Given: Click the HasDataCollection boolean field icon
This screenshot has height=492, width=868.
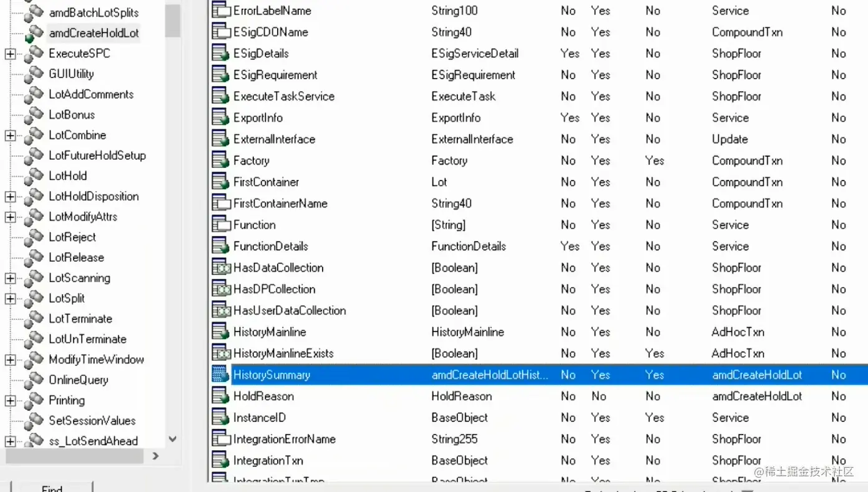Looking at the screenshot, I should 220,268.
